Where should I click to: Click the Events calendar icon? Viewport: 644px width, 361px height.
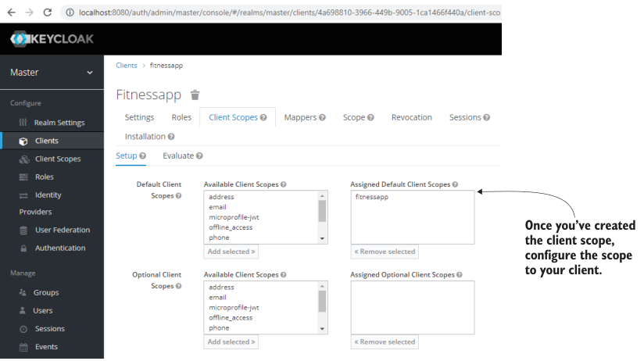(x=23, y=347)
